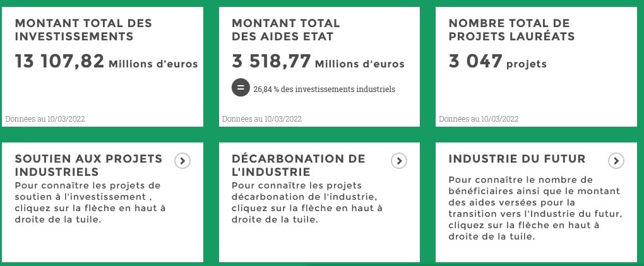644x266 pixels.
Task: Click the date label under projets lauréats tile
Action: click(x=479, y=119)
